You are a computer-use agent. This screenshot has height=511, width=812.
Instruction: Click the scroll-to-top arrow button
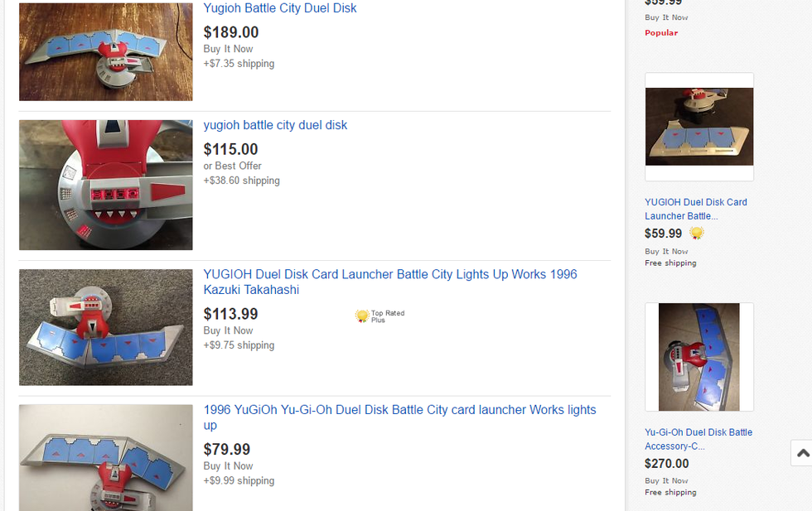tap(801, 453)
